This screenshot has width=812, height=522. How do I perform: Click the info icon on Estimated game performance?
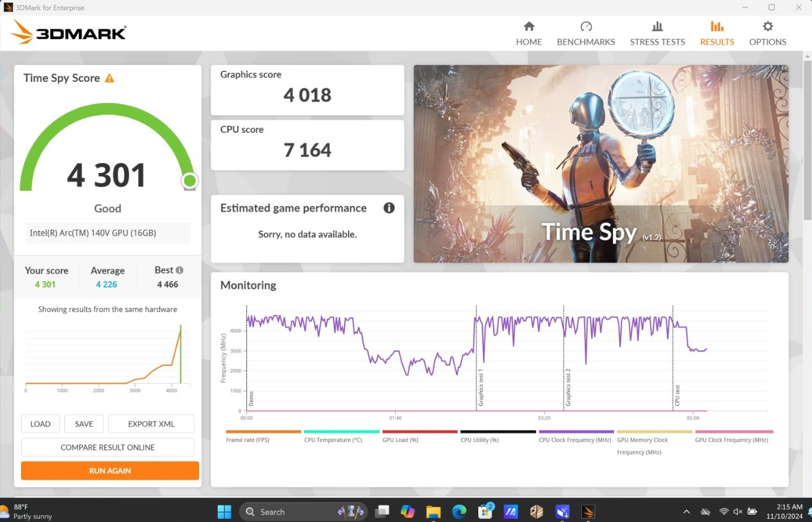coord(389,208)
